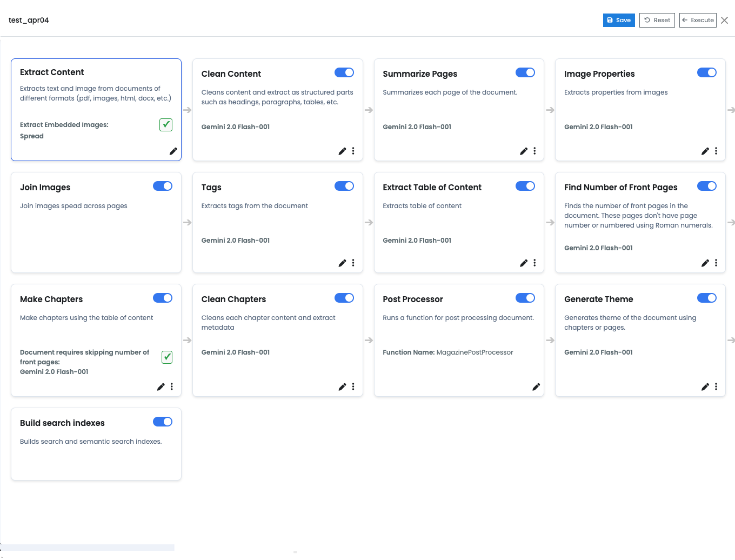This screenshot has width=735, height=560.
Task: Disable the Join Images toggle
Action: pyautogui.click(x=162, y=186)
